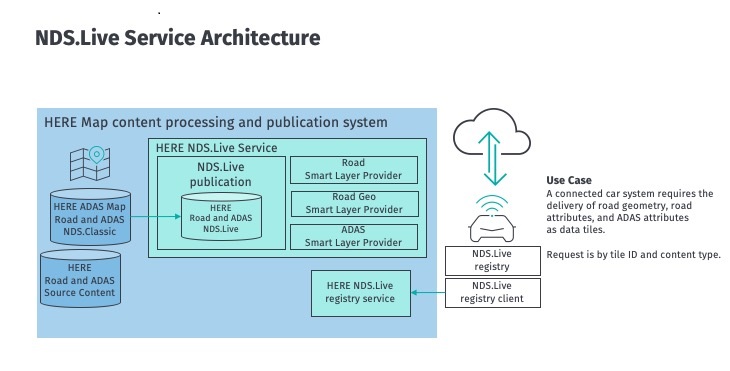
Task: Click the wifi signal waves above car
Action: tap(492, 204)
